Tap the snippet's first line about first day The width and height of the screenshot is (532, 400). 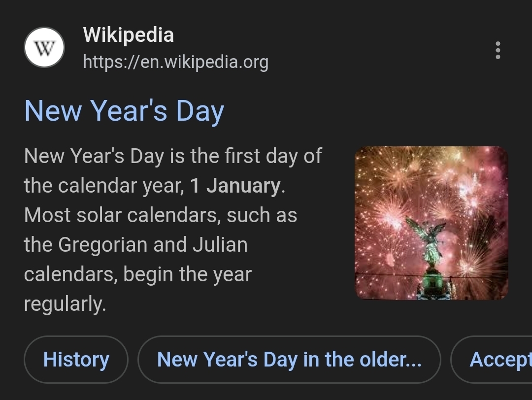[172, 156]
